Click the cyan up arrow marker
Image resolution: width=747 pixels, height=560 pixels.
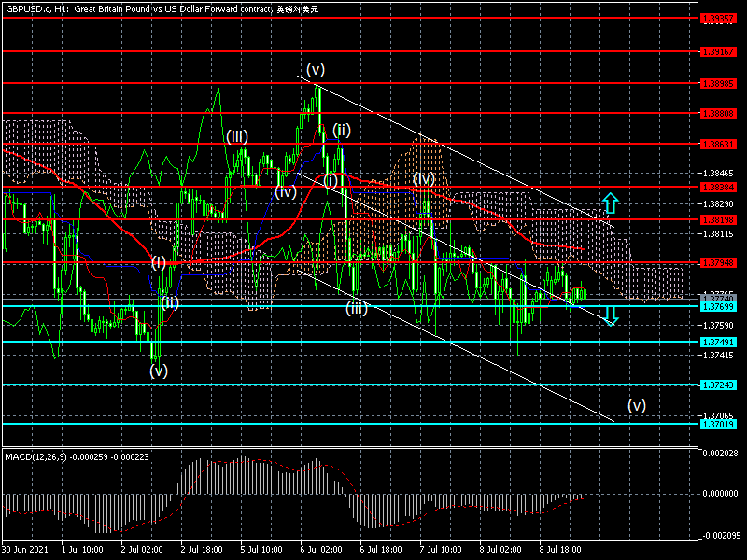(x=610, y=202)
